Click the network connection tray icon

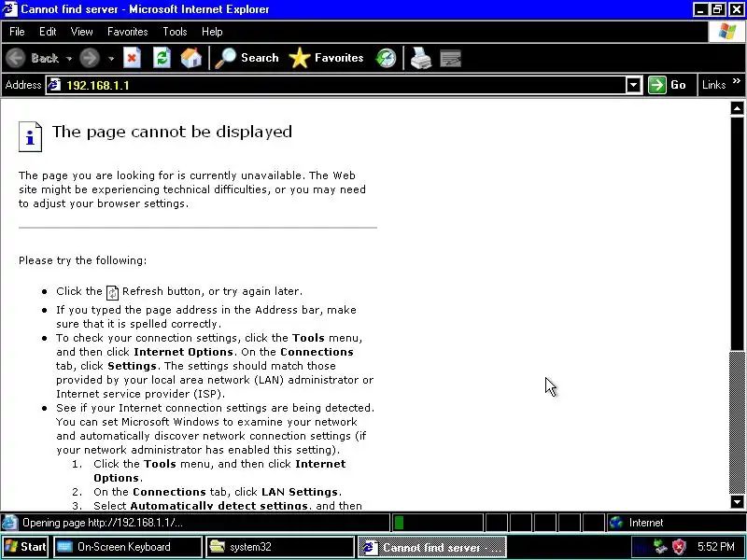pos(660,547)
